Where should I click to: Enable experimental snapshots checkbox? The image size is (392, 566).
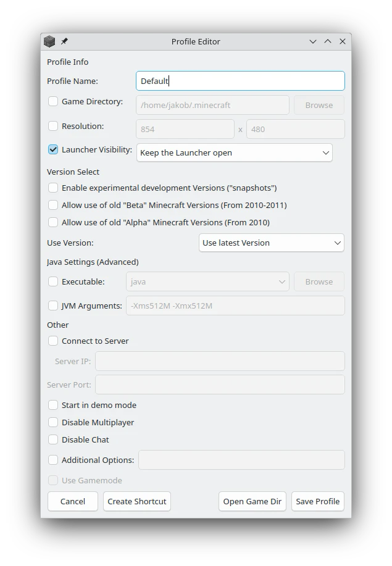pyautogui.click(x=53, y=188)
